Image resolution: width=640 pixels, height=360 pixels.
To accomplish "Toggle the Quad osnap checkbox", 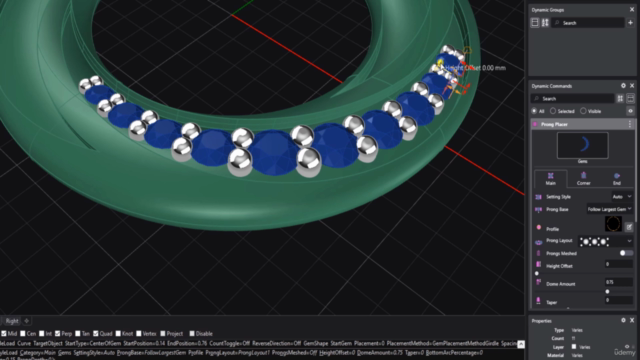I will pyautogui.click(x=96, y=333).
